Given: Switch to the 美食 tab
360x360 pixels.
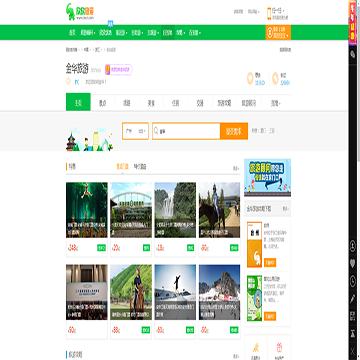Looking at the screenshot, I should tap(151, 103).
